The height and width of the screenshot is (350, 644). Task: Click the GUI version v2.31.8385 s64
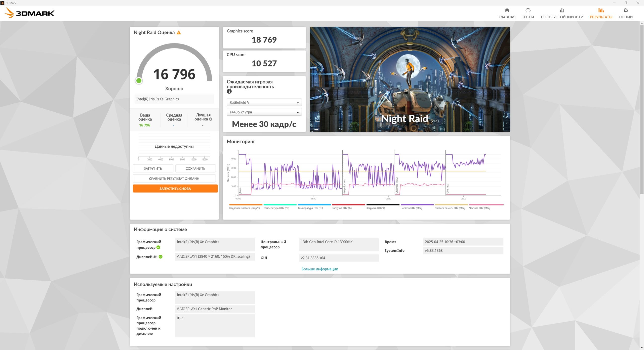(339, 258)
